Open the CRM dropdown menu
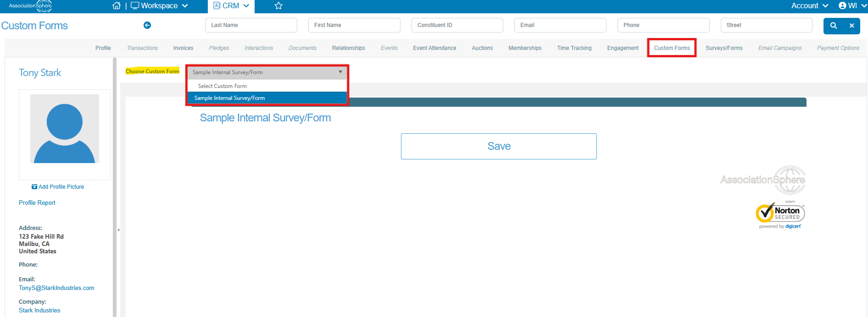868x317 pixels. [x=231, y=5]
